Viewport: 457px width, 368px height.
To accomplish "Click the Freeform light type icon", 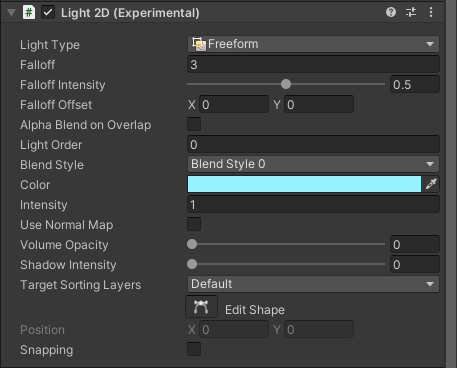I will [199, 44].
